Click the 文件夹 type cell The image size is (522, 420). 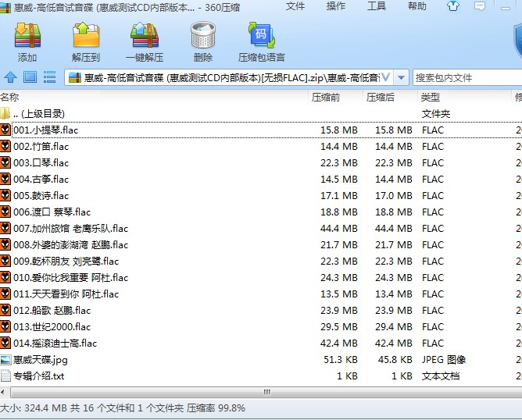(436, 114)
